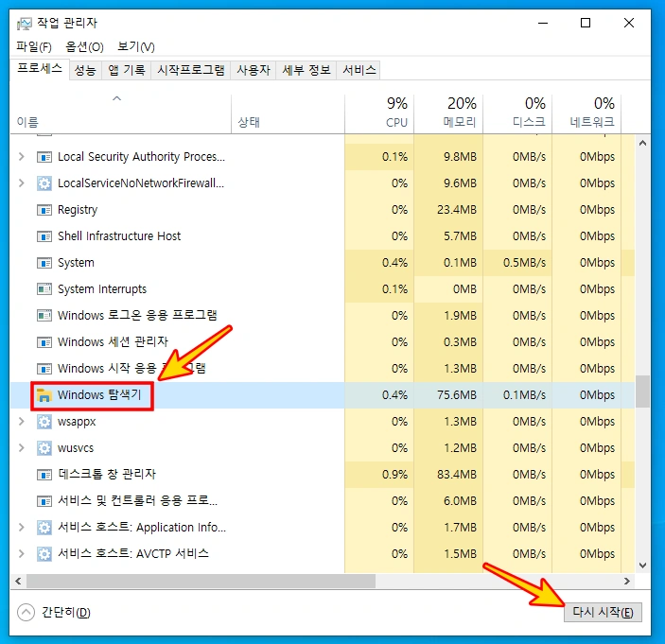
Task: Click the 서비스 및 컨트롤러 응용 프로그램 icon
Action: 44,501
